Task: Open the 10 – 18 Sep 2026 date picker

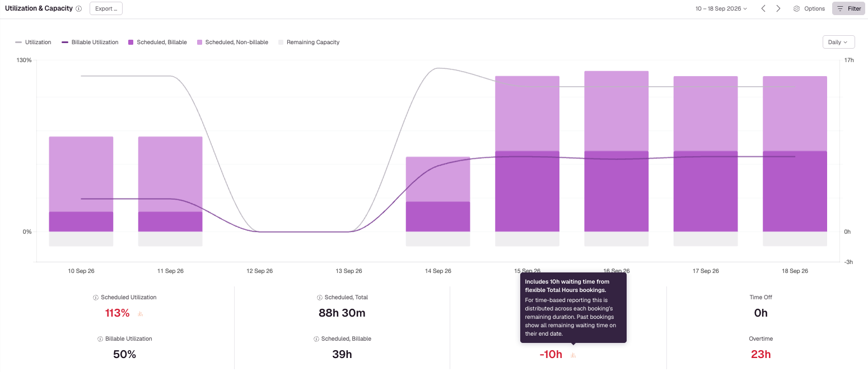Action: [721, 8]
